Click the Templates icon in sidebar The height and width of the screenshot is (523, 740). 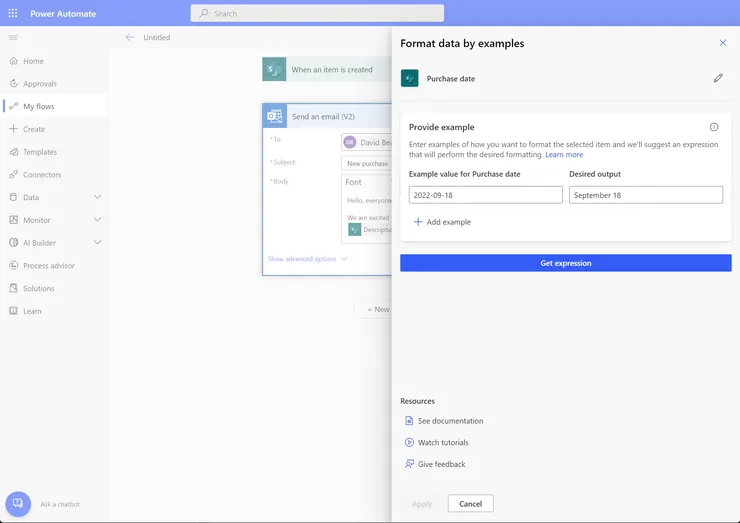[14, 152]
